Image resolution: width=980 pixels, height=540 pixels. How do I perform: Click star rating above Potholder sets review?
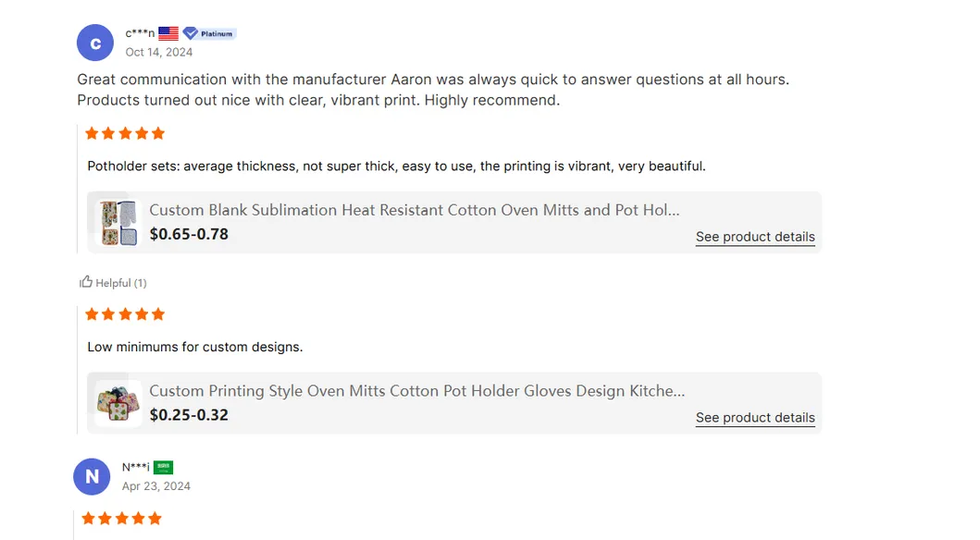[125, 133]
